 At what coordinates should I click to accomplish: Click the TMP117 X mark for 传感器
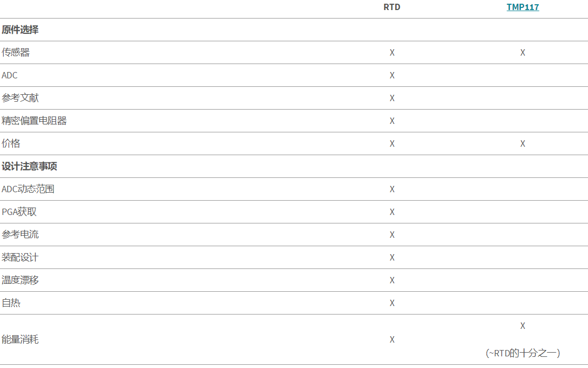tap(522, 52)
